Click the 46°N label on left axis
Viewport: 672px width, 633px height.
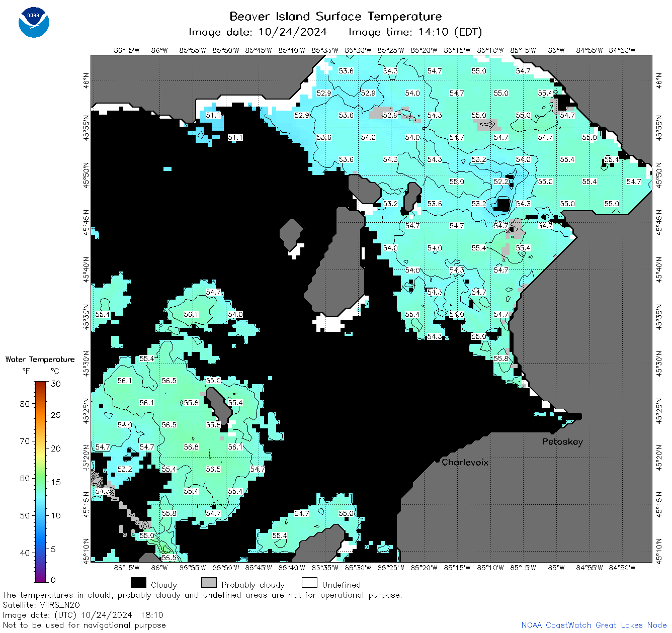tap(86, 80)
